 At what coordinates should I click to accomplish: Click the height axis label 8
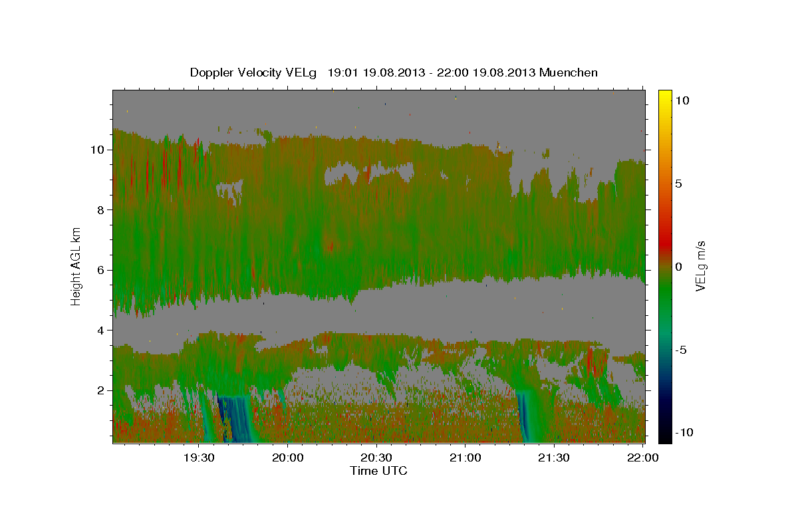101,209
